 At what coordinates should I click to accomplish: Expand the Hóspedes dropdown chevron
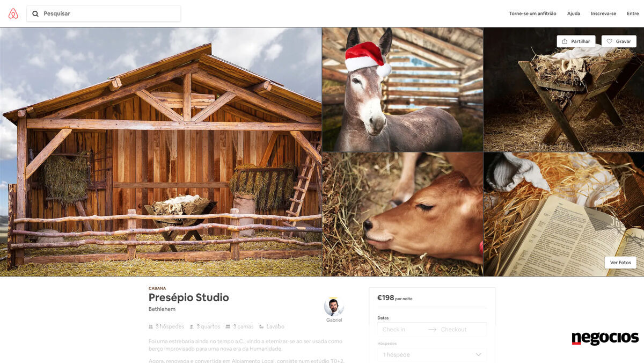tap(478, 354)
